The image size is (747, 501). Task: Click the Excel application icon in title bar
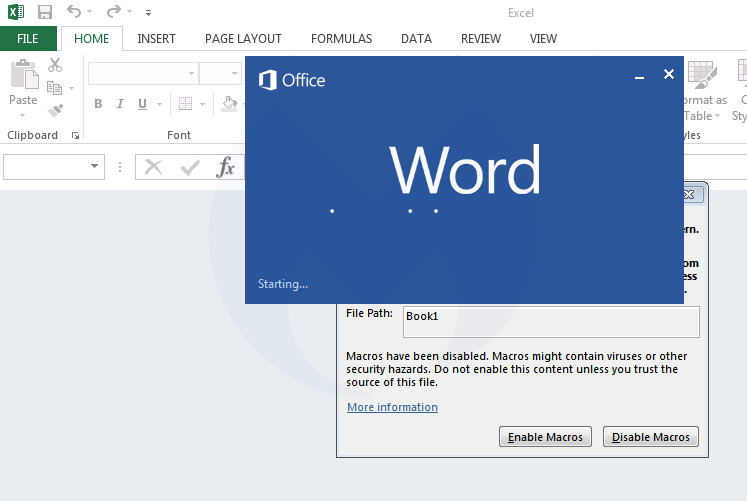click(16, 12)
